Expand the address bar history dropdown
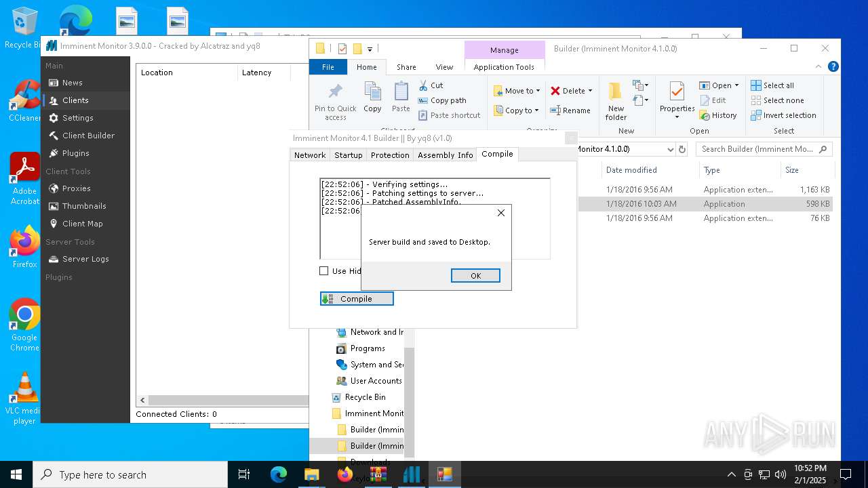Screen dimensions: 868x488 [670, 149]
